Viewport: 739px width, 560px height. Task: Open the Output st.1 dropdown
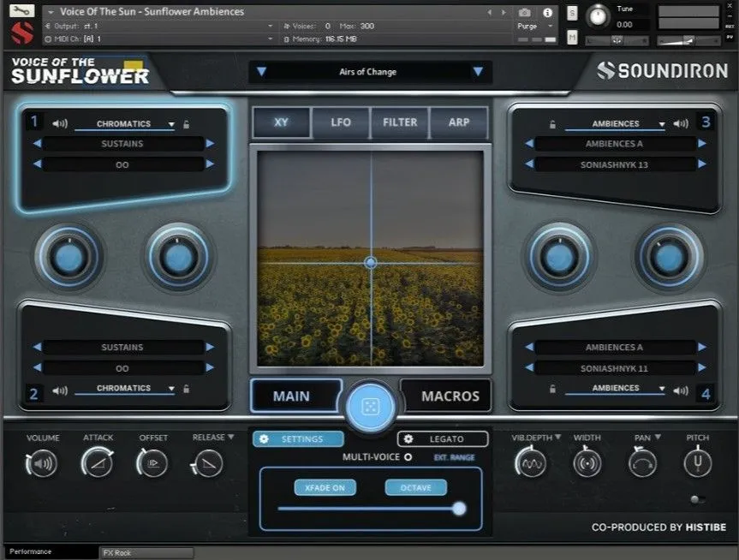click(x=158, y=26)
